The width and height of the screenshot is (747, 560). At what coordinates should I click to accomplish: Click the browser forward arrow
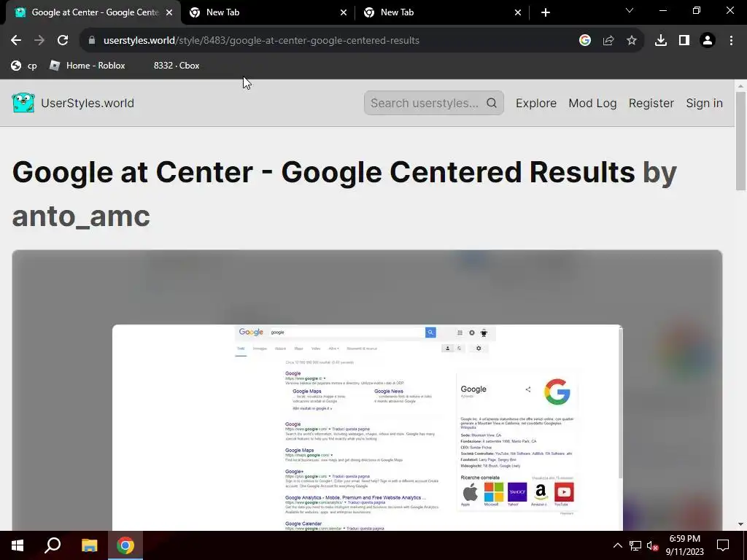coord(39,41)
